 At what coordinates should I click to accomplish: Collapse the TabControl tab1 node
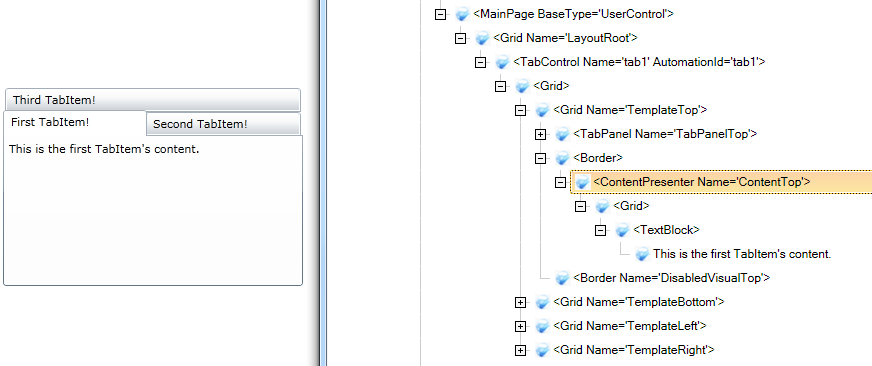click(480, 62)
